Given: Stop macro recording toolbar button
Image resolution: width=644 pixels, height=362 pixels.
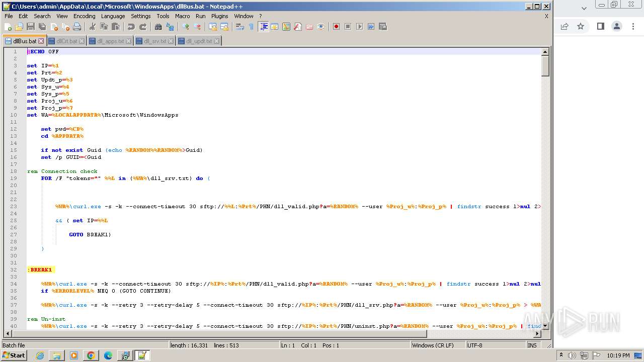Looking at the screenshot, I should click(x=348, y=27).
